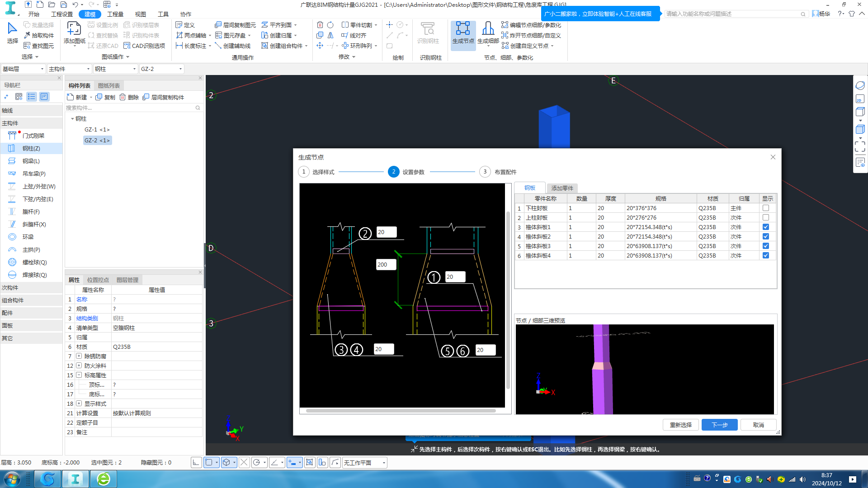Viewport: 868px width, 488px height.
Task: Click the 拾取构件 tool
Action: (x=39, y=35)
